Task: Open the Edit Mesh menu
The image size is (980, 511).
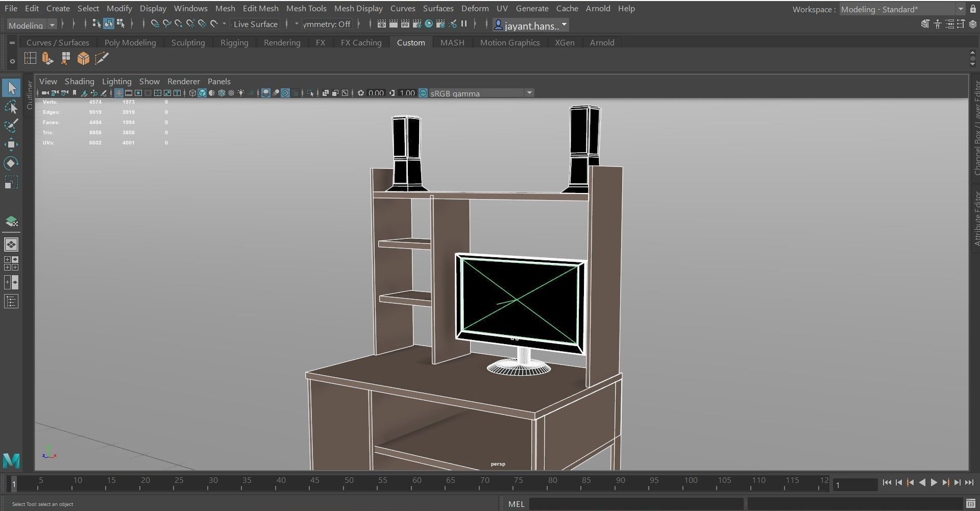Action: coord(260,8)
